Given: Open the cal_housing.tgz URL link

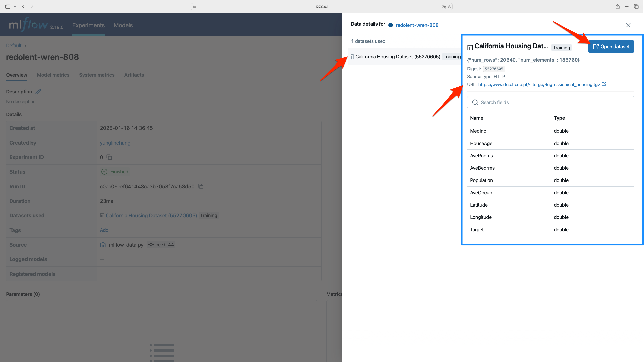Looking at the screenshot, I should coord(539,85).
